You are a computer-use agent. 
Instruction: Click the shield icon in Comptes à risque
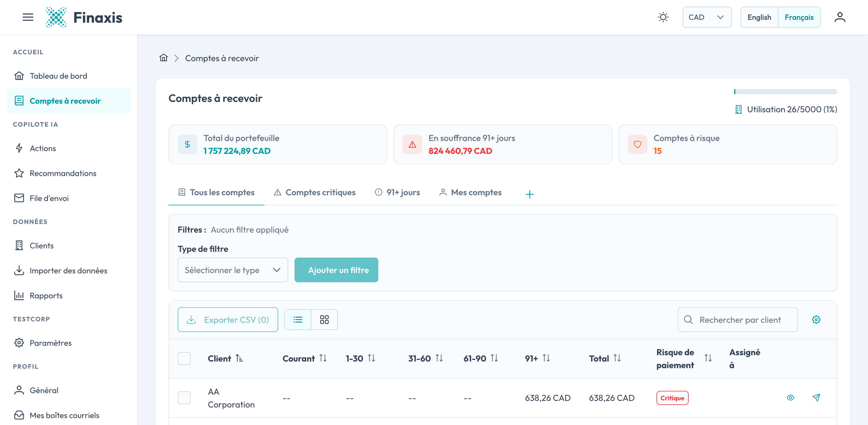click(637, 144)
